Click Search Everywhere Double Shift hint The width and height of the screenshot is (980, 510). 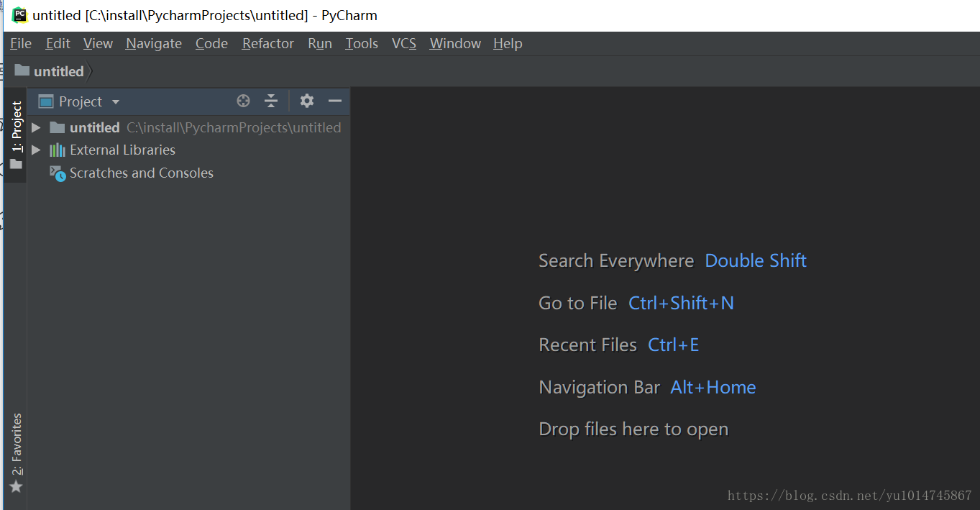(672, 260)
